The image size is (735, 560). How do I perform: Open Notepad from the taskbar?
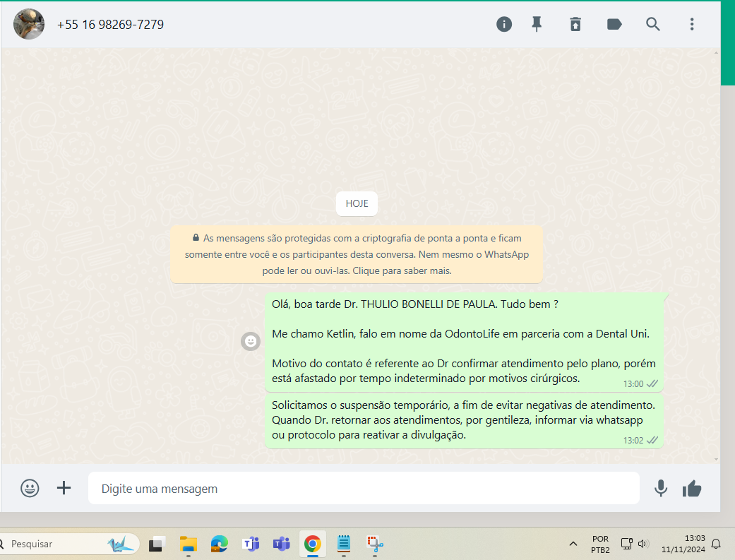tap(344, 544)
